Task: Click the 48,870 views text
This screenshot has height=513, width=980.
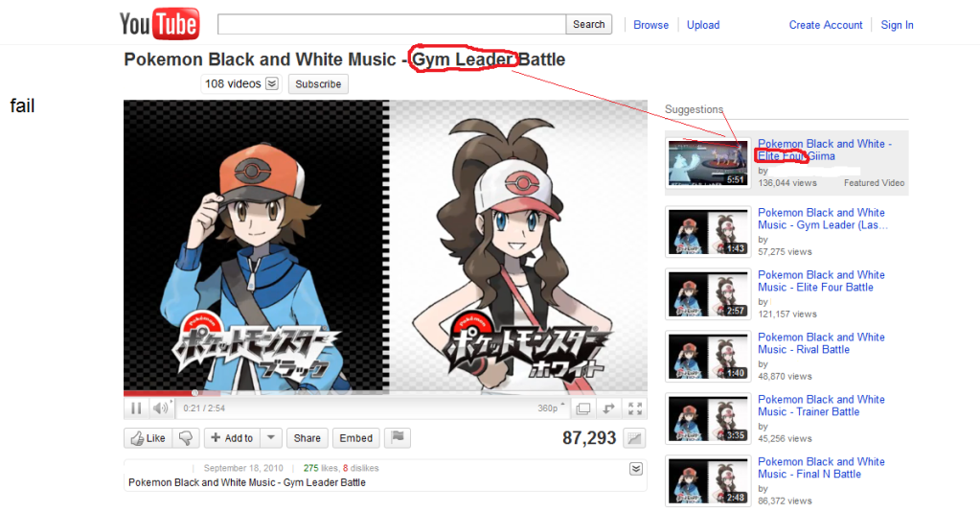Action: [785, 377]
